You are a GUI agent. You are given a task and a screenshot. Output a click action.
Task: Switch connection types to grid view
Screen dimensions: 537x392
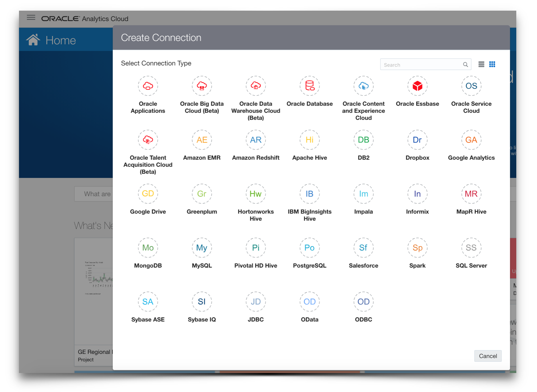[492, 64]
